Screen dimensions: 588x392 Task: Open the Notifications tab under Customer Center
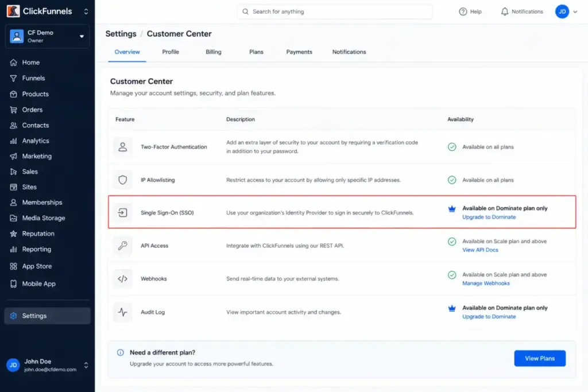[349, 52]
